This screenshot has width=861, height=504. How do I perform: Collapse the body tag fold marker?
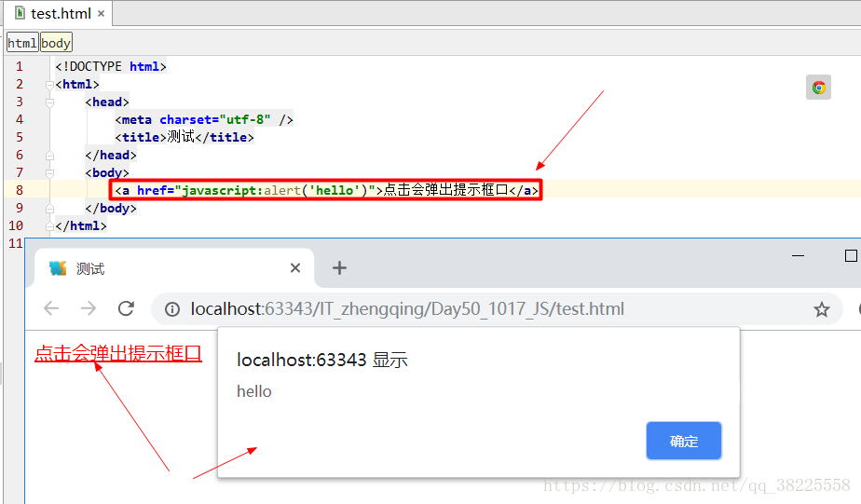(49, 173)
